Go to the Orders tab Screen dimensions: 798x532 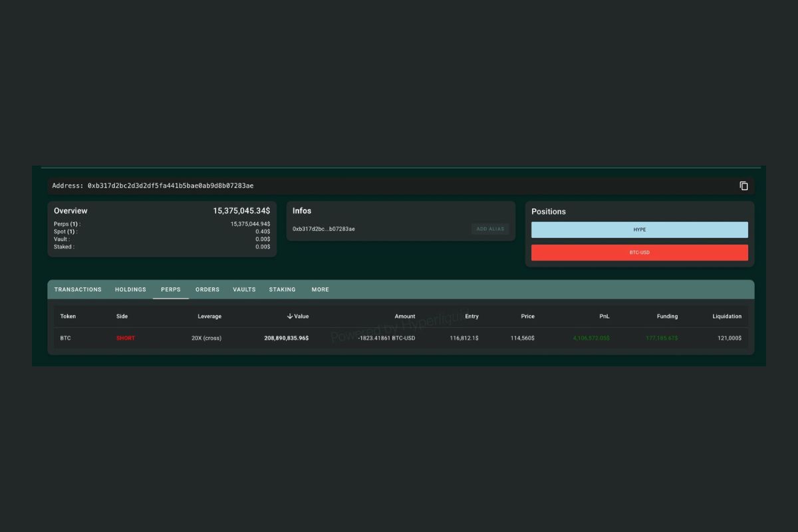(x=207, y=290)
